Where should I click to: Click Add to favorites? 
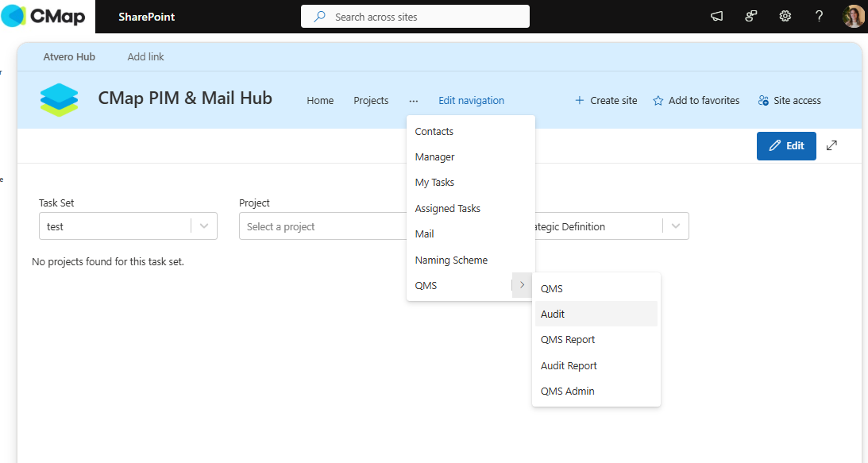(x=696, y=100)
